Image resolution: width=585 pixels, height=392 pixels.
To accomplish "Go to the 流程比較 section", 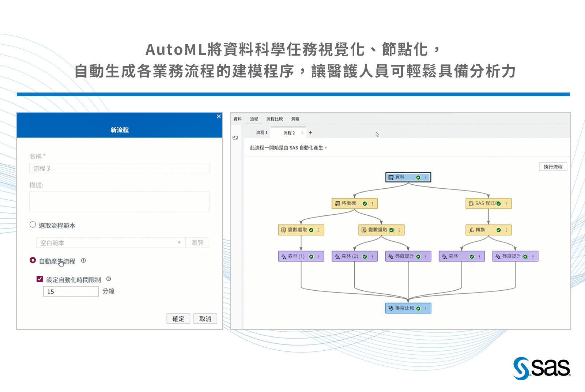I will coord(275,119).
